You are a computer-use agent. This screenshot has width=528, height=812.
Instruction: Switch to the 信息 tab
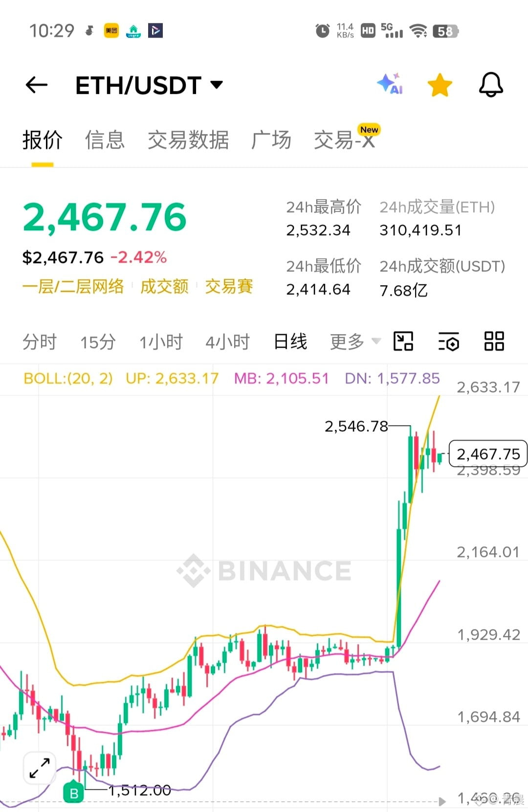[105, 140]
